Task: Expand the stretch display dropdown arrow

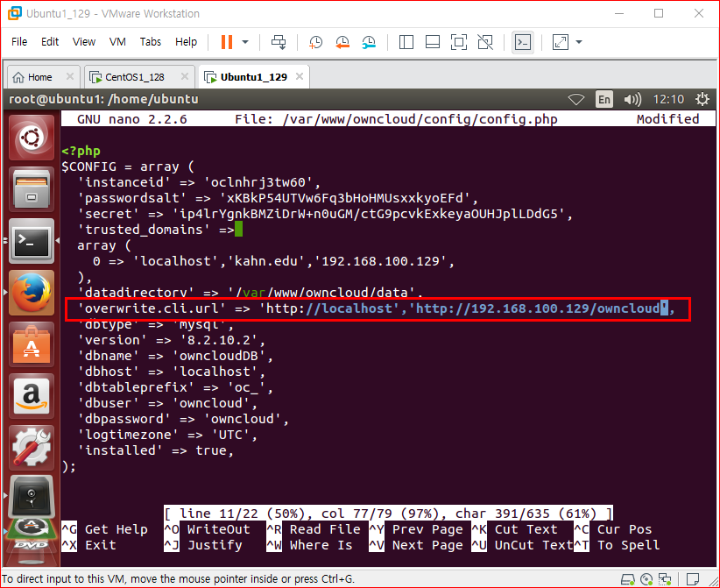Action: click(579, 42)
